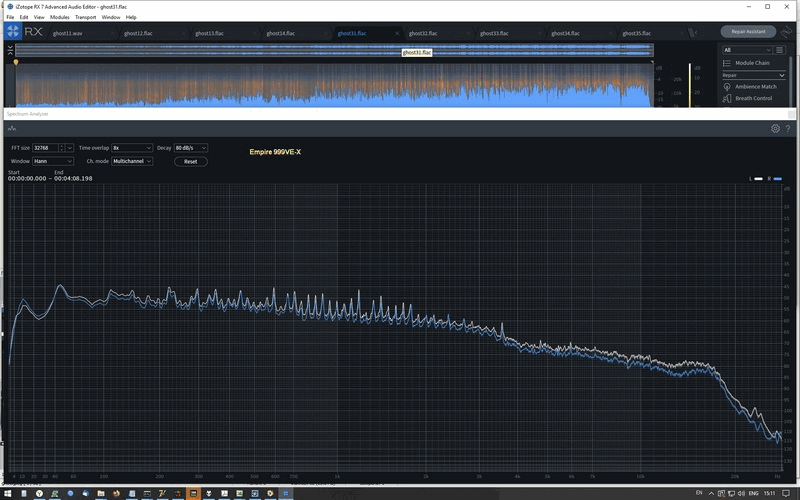Close the ghost31.flac tab
The height and width of the screenshot is (500, 800).
pyautogui.click(x=397, y=33)
